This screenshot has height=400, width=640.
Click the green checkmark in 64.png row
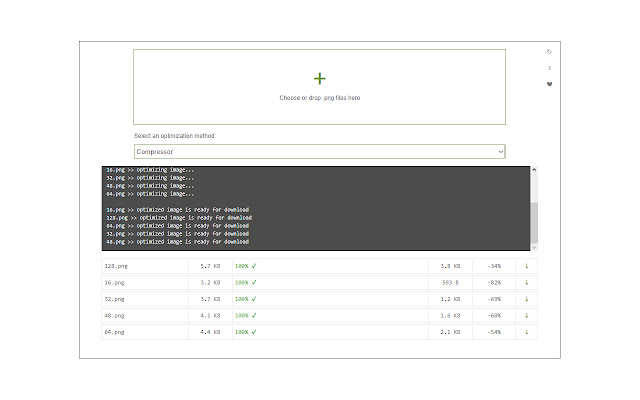254,332
